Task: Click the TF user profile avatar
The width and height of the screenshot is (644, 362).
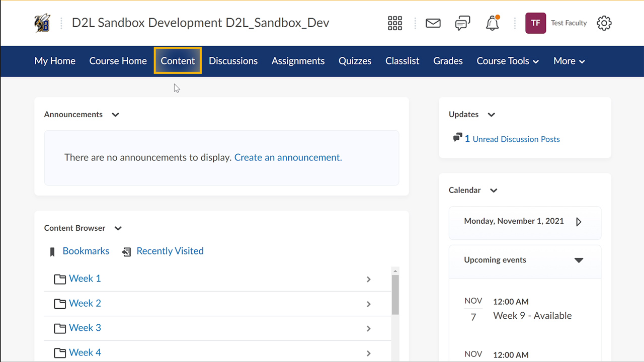Action: click(x=535, y=23)
